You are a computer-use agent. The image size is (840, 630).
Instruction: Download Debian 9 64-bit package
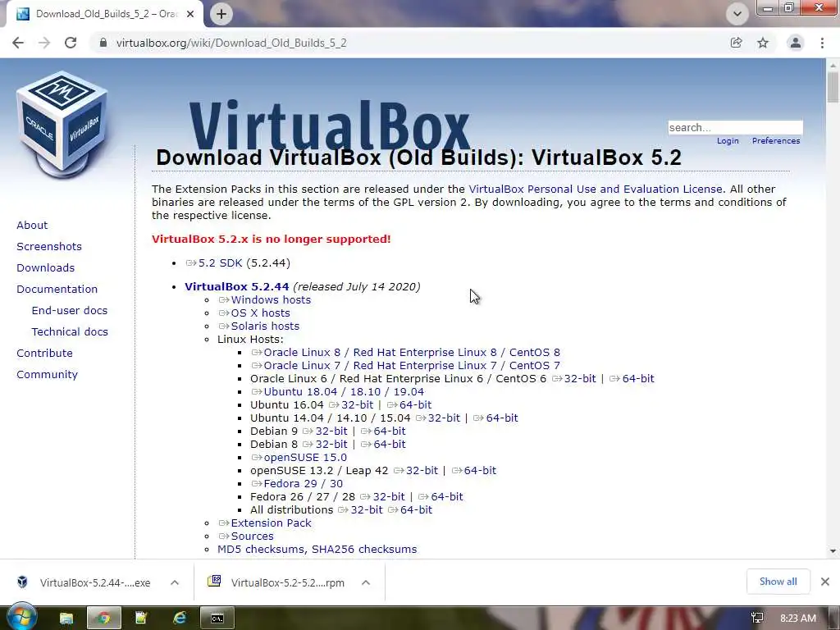390,431
